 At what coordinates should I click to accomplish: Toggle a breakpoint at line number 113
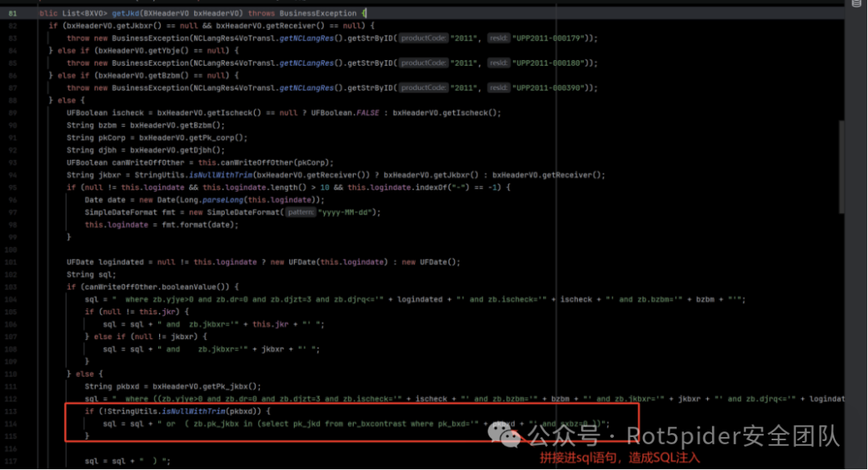12,411
